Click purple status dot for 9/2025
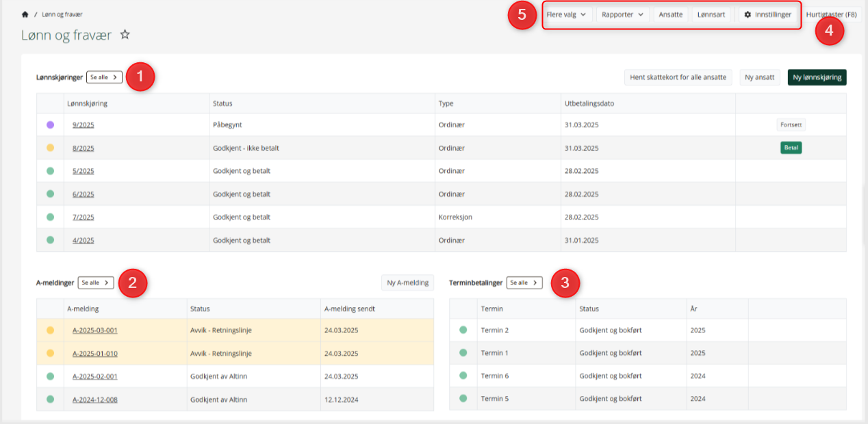This screenshot has width=868, height=424. point(50,125)
